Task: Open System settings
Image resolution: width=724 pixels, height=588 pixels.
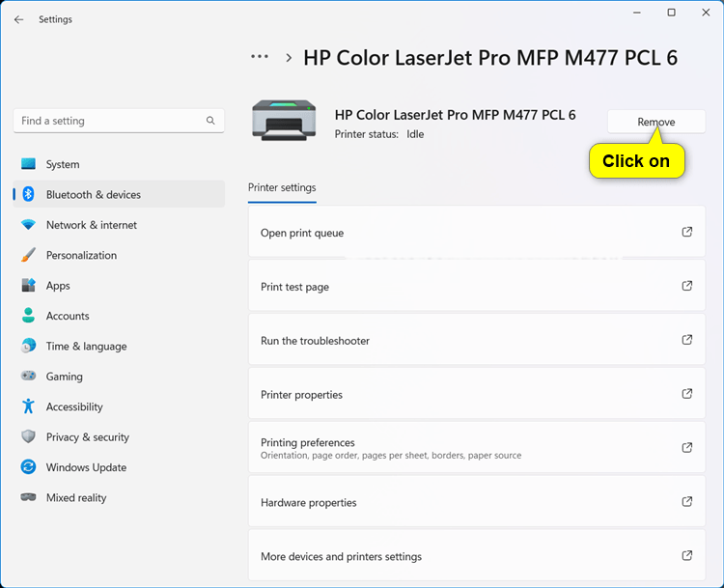Action: click(x=119, y=164)
